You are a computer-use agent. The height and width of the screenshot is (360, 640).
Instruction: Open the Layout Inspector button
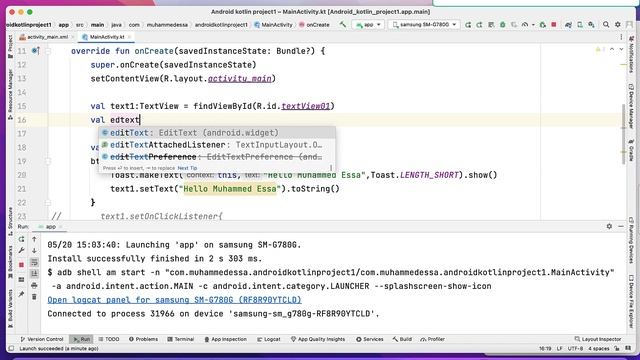pyautogui.click(x=598, y=339)
